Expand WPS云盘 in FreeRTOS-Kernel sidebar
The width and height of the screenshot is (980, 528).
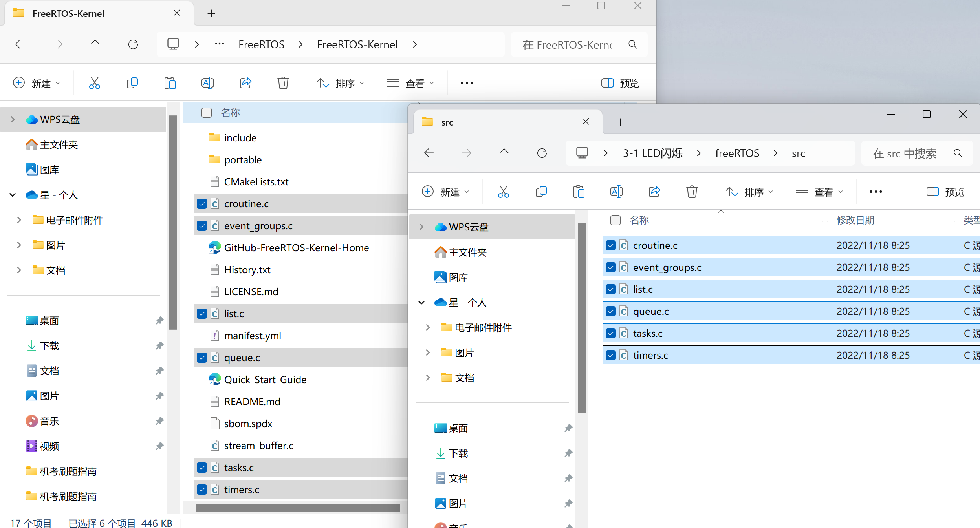pyautogui.click(x=13, y=119)
